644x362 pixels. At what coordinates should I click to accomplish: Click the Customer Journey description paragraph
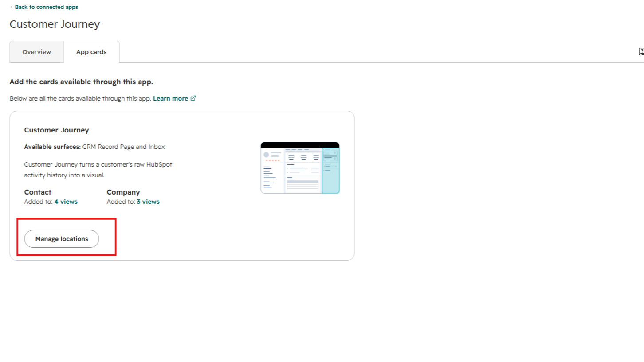tap(98, 170)
